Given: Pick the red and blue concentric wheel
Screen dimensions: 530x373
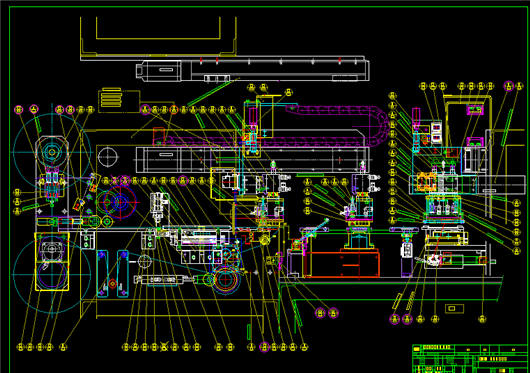Looking at the screenshot, I should pos(120,202).
